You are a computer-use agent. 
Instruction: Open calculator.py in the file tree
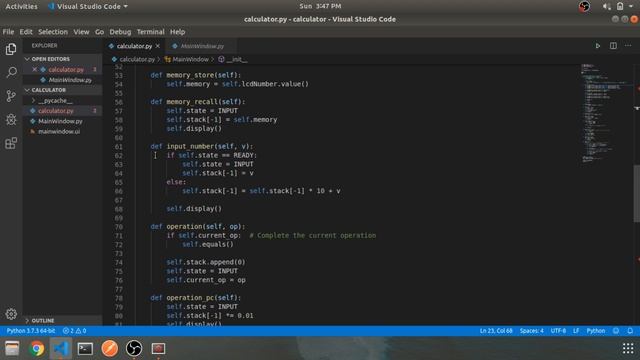[56, 111]
